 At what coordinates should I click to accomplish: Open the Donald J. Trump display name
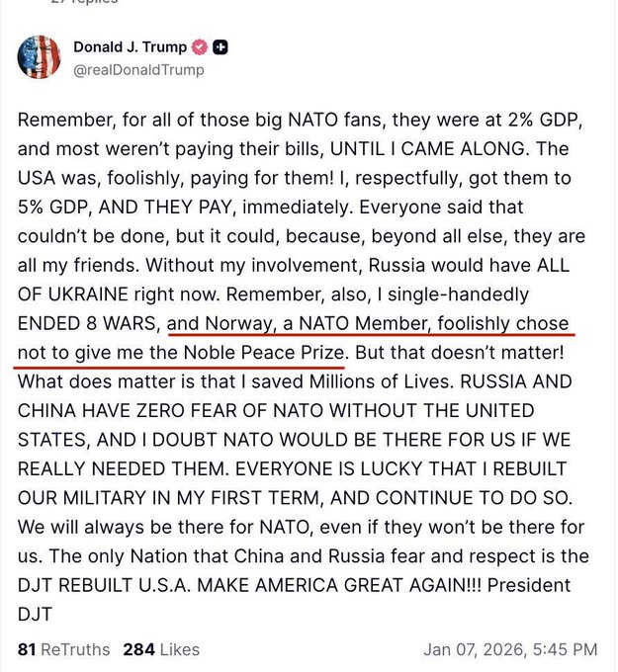129,46
